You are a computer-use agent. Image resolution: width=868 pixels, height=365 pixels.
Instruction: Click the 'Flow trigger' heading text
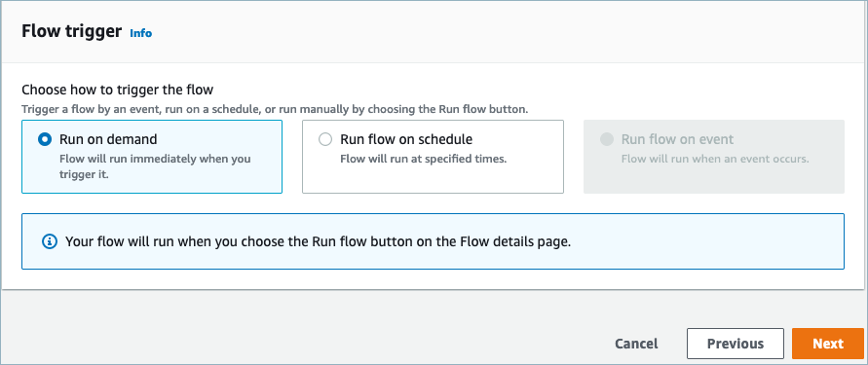(x=71, y=31)
